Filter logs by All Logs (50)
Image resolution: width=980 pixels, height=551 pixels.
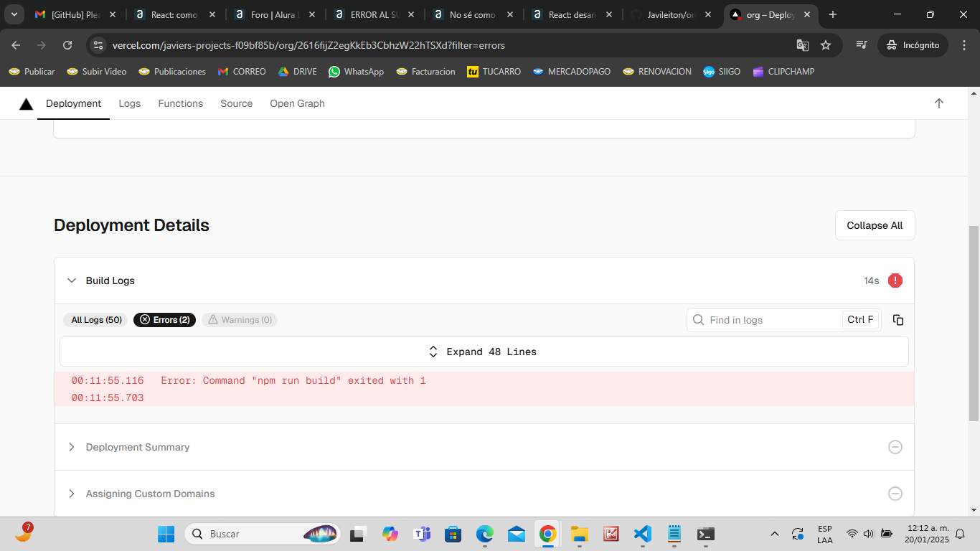click(x=96, y=320)
